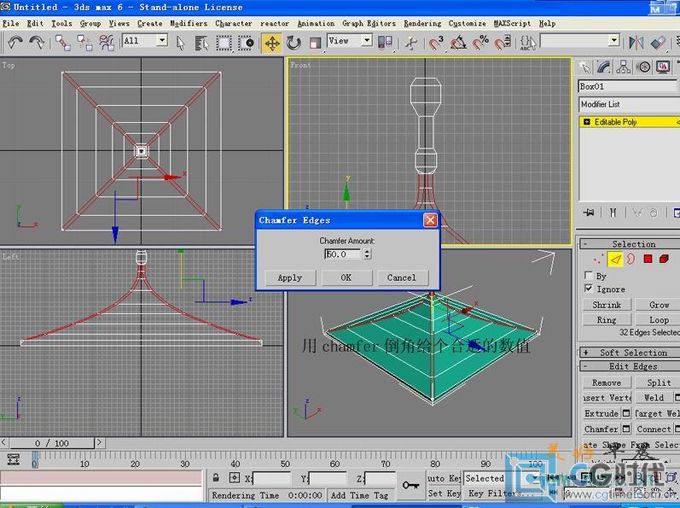Toggle the 3D Snaps icon

[436, 43]
